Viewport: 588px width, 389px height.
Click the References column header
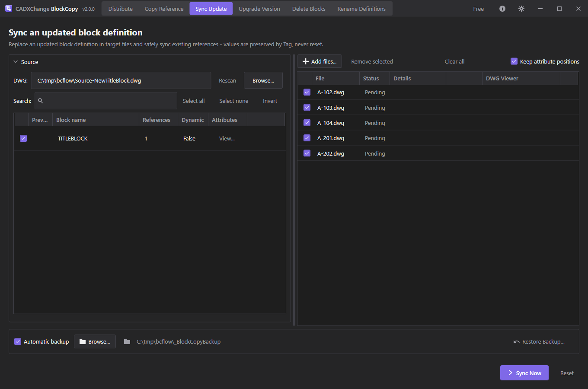point(158,120)
